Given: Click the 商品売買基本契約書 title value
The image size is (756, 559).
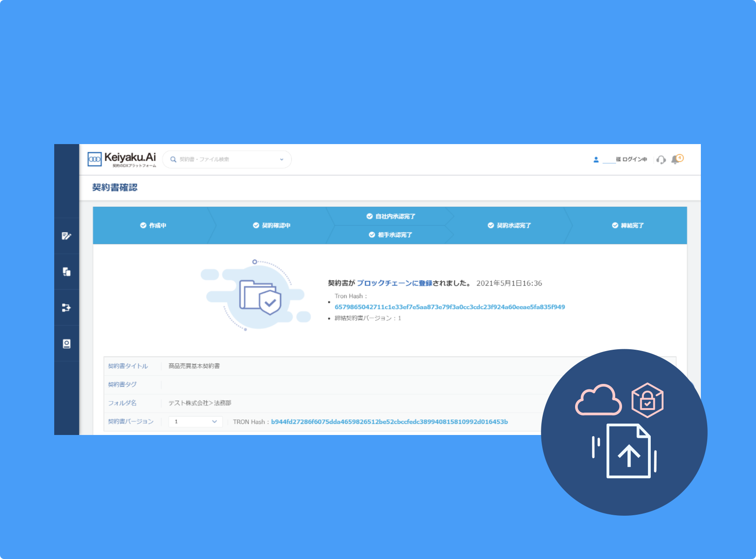Looking at the screenshot, I should [x=194, y=366].
